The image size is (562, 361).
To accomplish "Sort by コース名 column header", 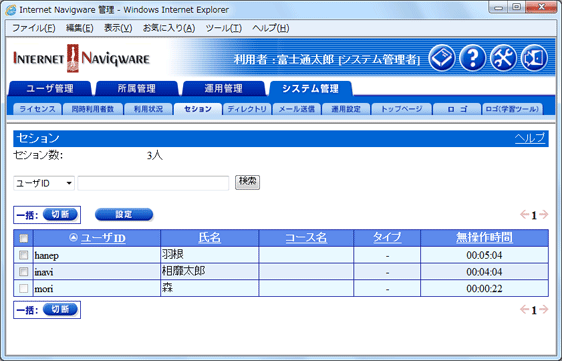I will coord(306,237).
